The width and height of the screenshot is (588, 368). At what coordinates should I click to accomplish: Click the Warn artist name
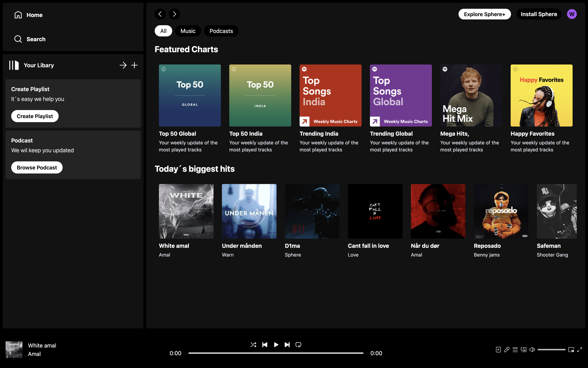pos(228,255)
